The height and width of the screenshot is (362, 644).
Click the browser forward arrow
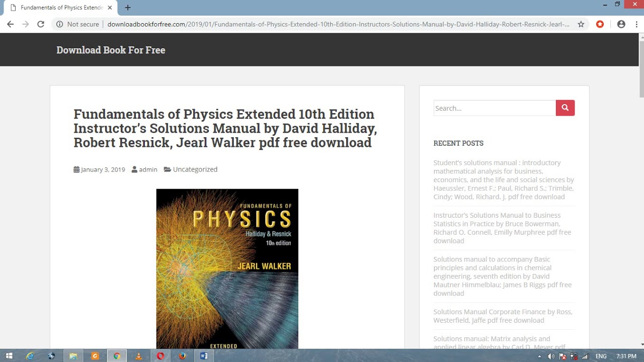point(26,24)
